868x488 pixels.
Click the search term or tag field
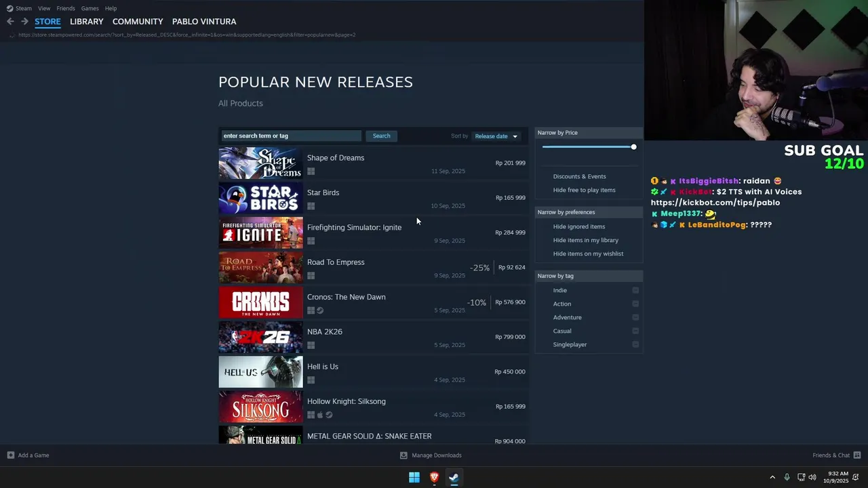[x=291, y=136]
